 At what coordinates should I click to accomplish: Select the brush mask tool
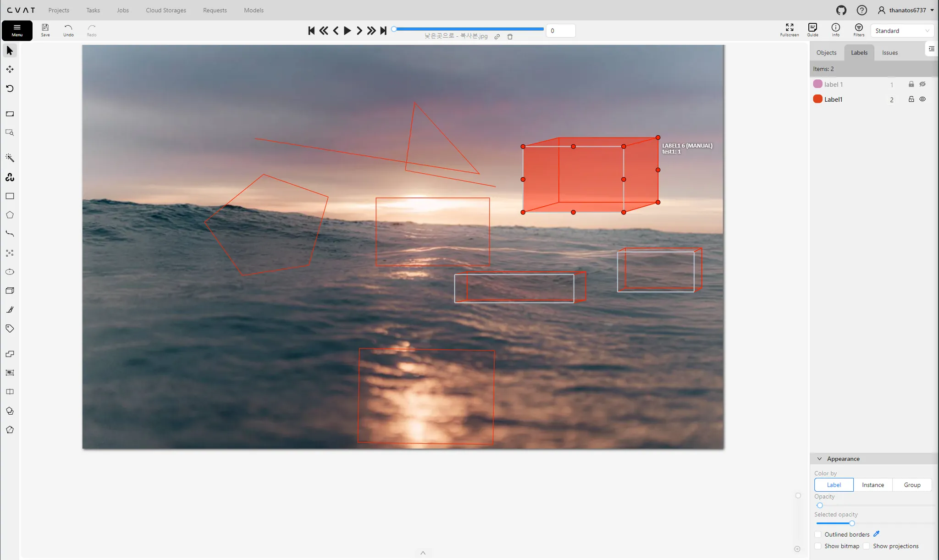coord(10,310)
